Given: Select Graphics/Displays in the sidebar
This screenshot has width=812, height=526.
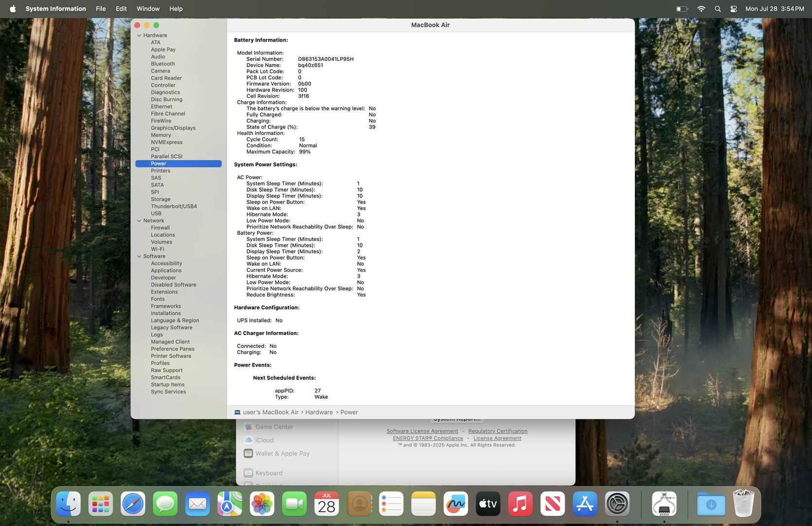Looking at the screenshot, I should click(x=173, y=128).
